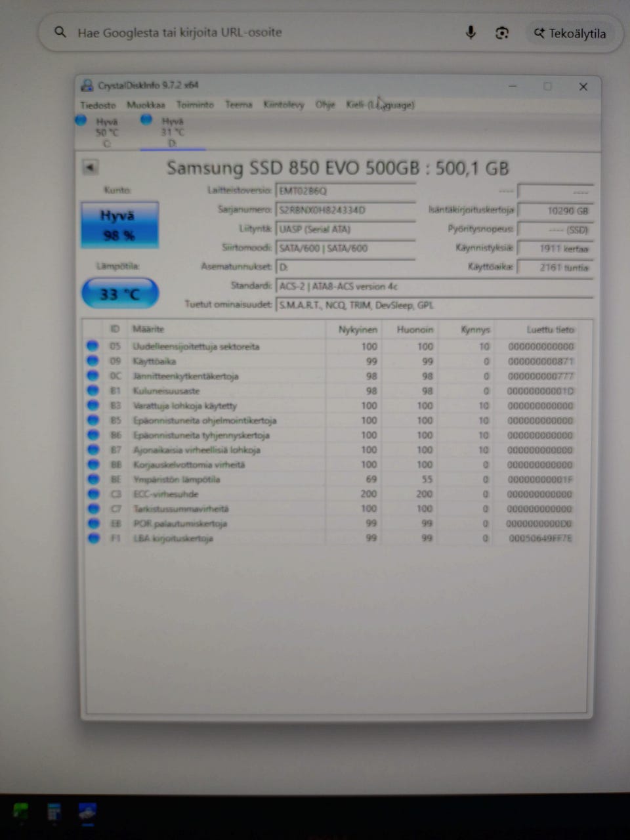Click the serial number field S2RBNX0H824334D

click(345, 210)
